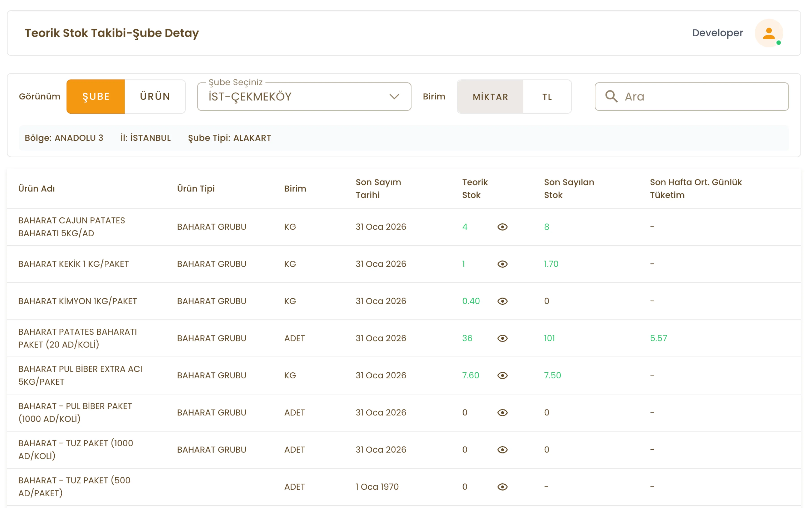Click the search magnifier icon
This screenshot has height=508, width=812.
tap(611, 96)
